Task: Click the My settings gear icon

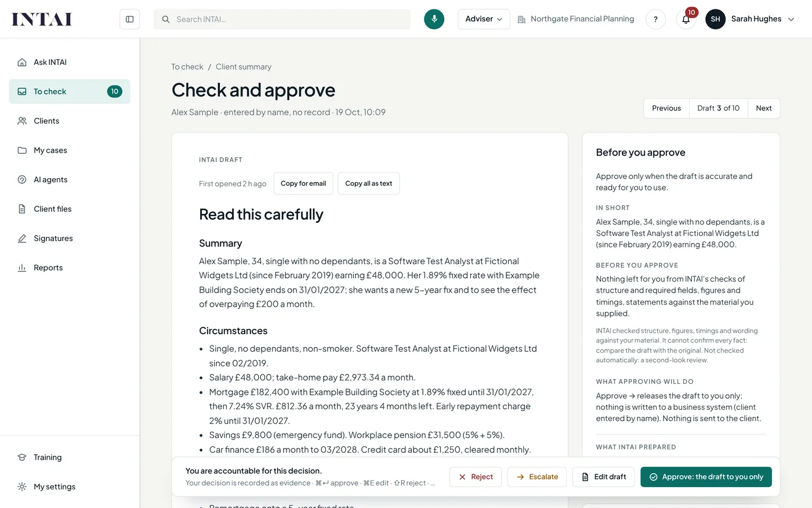Action: [x=22, y=487]
